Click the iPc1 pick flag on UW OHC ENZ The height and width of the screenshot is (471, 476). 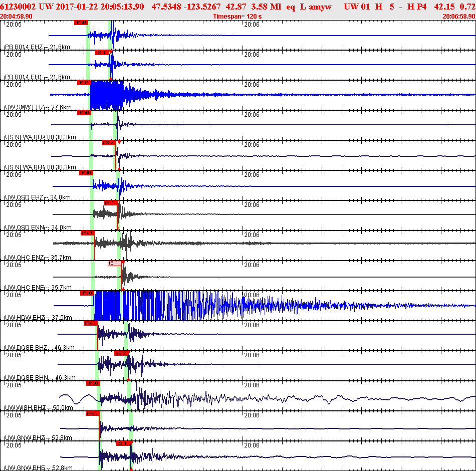87,233
